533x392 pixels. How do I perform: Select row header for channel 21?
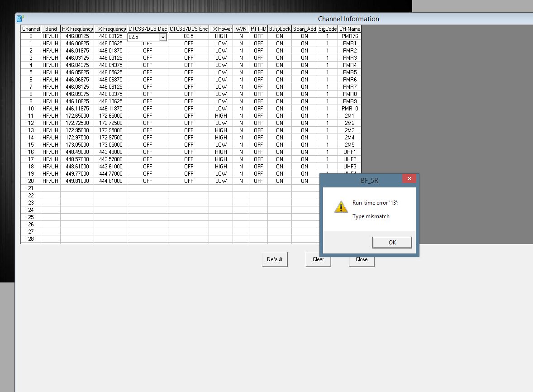pos(31,188)
